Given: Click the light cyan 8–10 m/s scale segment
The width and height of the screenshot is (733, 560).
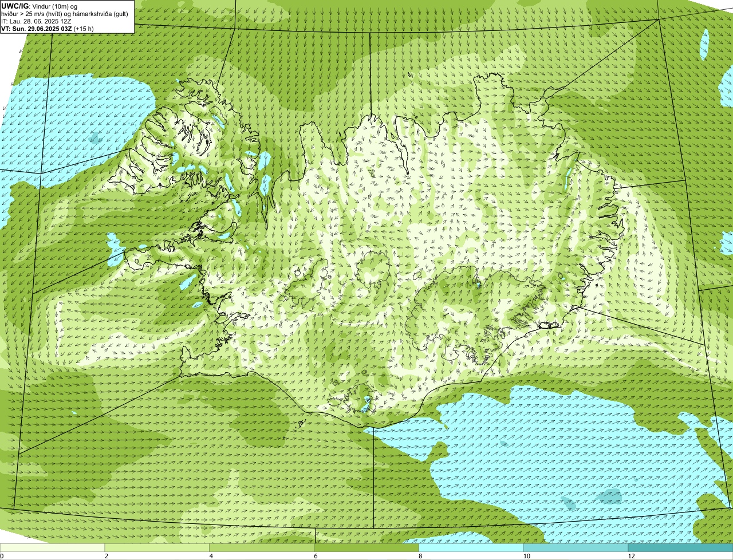Looking at the screenshot, I should [472, 547].
